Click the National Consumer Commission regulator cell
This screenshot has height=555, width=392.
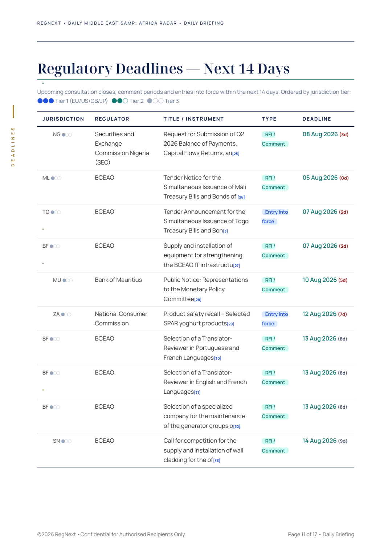[x=121, y=319]
